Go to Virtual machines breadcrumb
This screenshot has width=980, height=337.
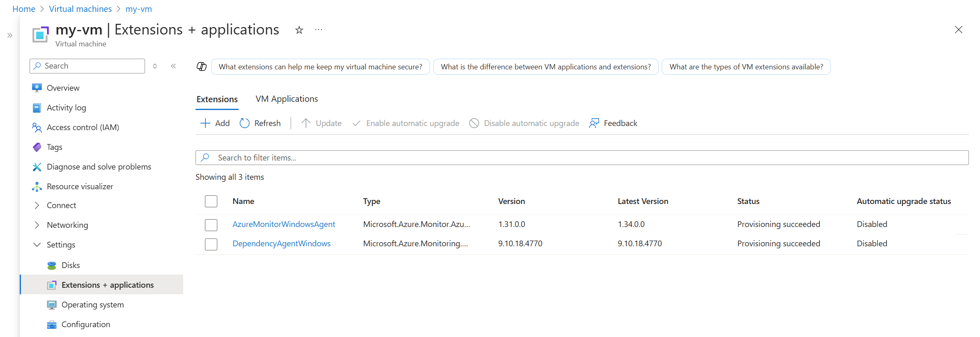[80, 9]
